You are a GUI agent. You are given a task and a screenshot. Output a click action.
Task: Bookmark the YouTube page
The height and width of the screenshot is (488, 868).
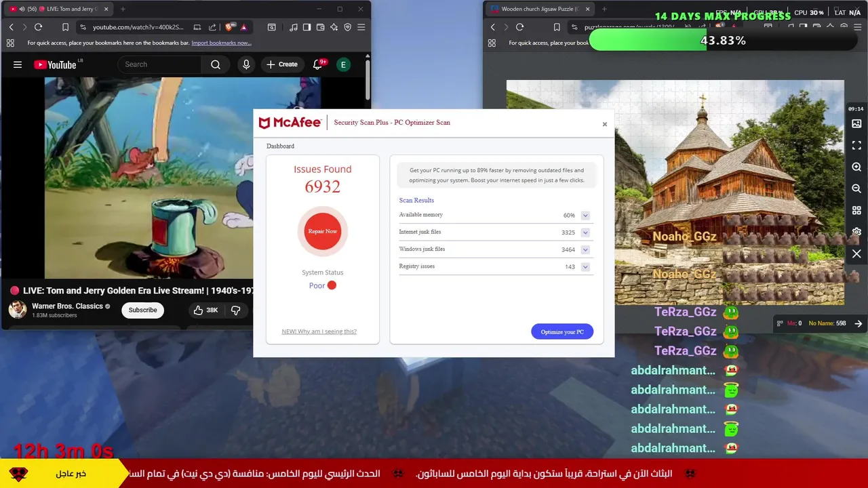pyautogui.click(x=65, y=27)
